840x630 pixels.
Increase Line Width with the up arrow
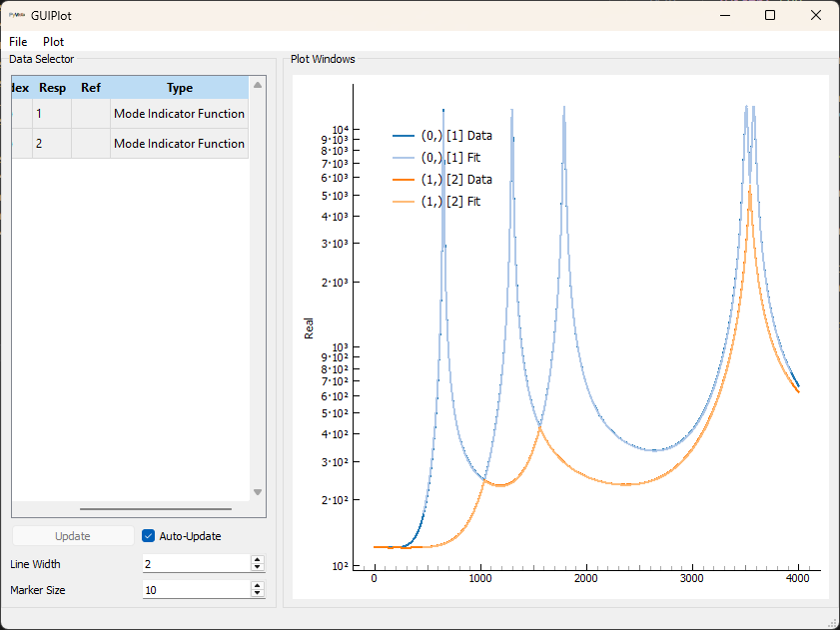point(257,560)
